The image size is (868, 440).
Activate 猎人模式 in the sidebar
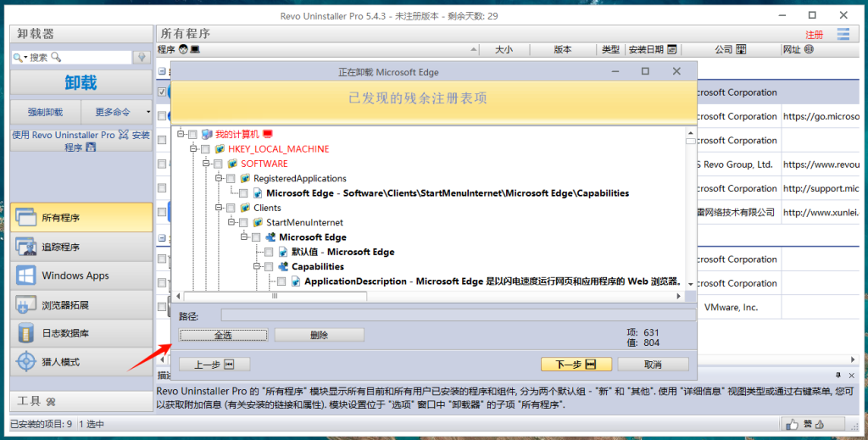pyautogui.click(x=81, y=362)
